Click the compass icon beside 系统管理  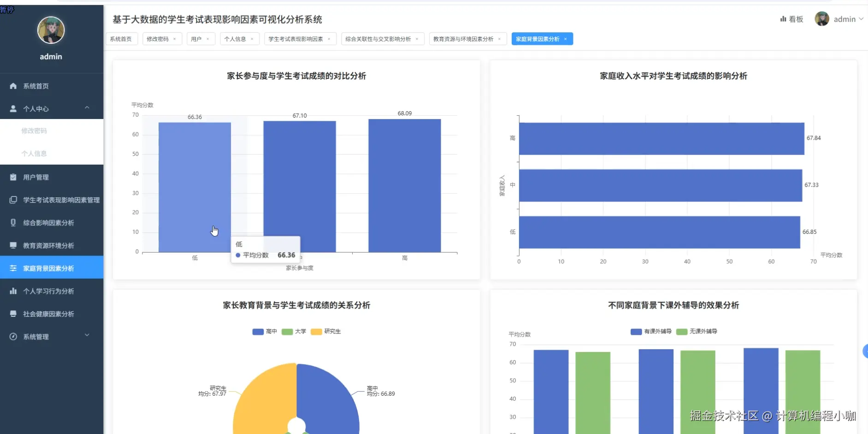click(x=13, y=337)
